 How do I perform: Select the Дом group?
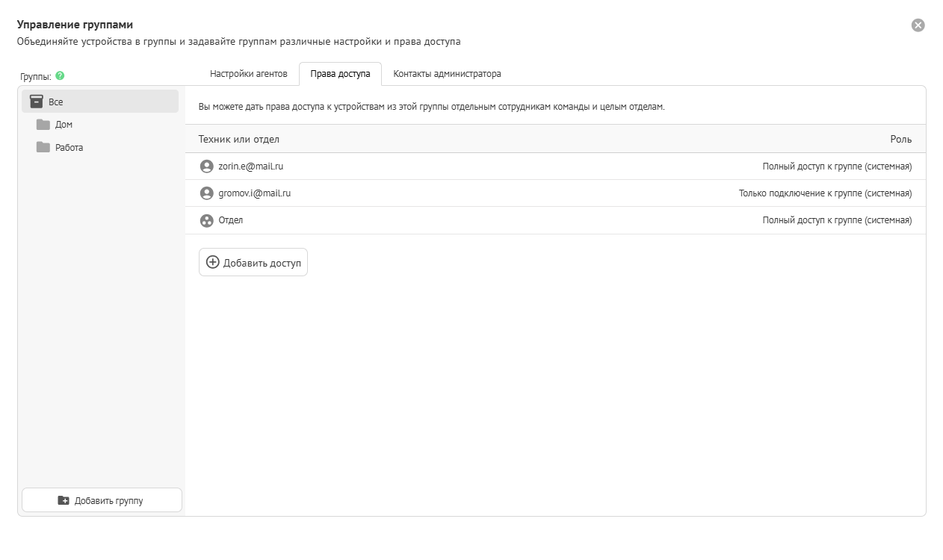point(64,125)
